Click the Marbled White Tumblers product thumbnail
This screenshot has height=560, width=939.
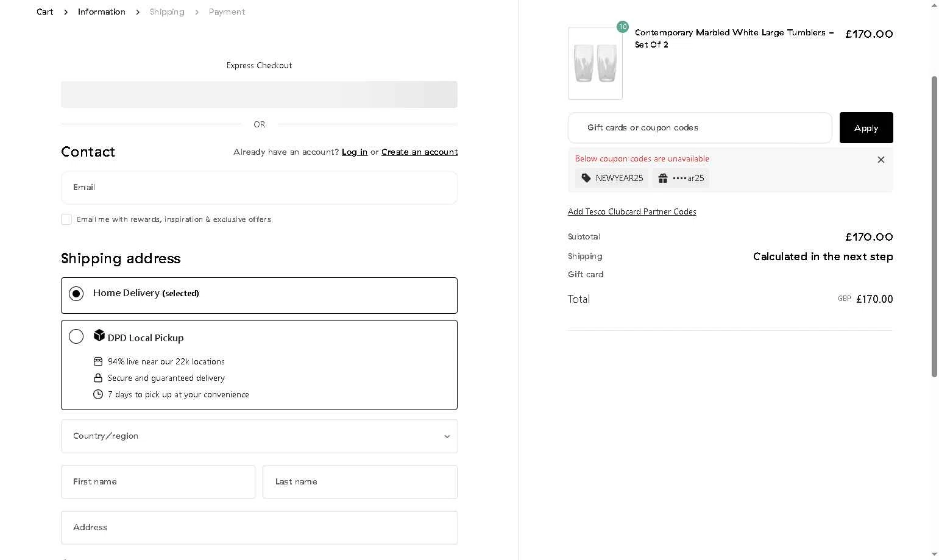[x=595, y=63]
